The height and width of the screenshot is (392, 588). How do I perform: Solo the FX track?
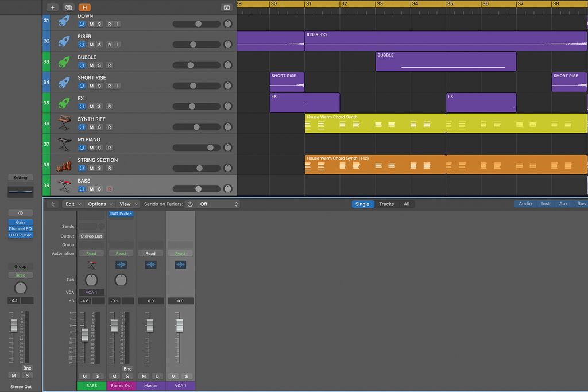point(99,106)
